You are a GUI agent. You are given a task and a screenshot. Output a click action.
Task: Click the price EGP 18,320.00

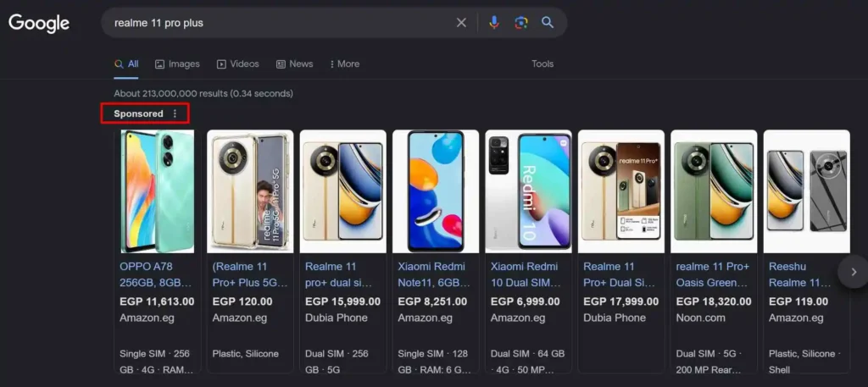click(x=714, y=301)
